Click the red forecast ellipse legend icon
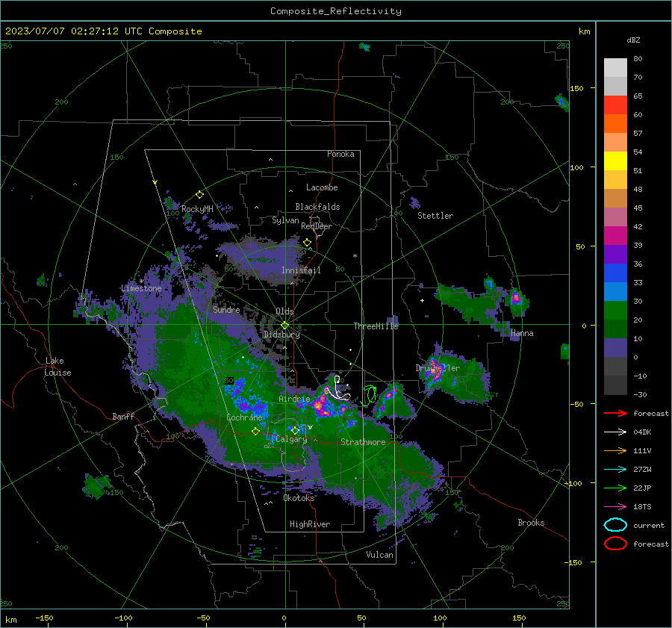The image size is (672, 628). [x=615, y=544]
